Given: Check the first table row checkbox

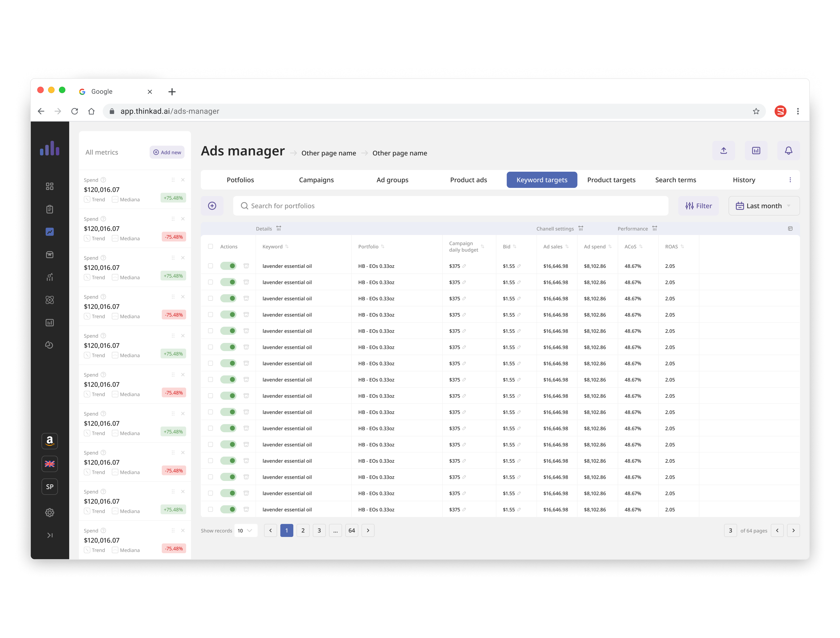Looking at the screenshot, I should pos(210,266).
